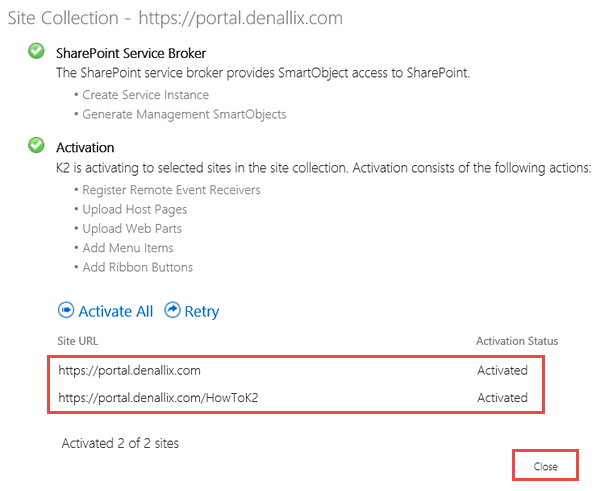Select the Retry link text

tap(202, 312)
